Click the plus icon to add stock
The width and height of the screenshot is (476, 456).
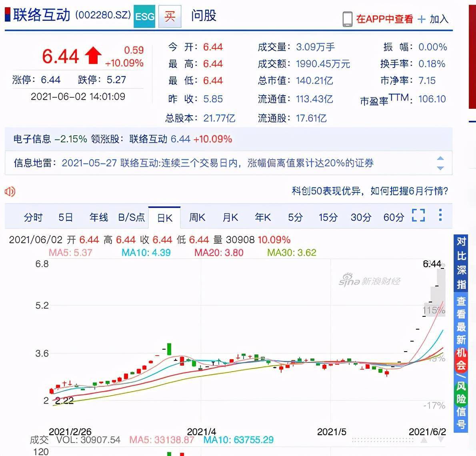(421, 20)
